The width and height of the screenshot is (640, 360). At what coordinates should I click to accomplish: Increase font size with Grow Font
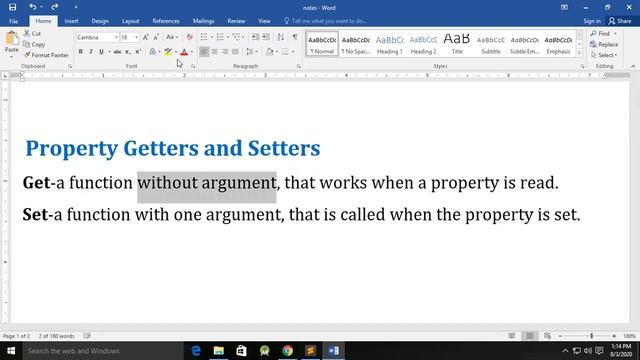point(145,37)
